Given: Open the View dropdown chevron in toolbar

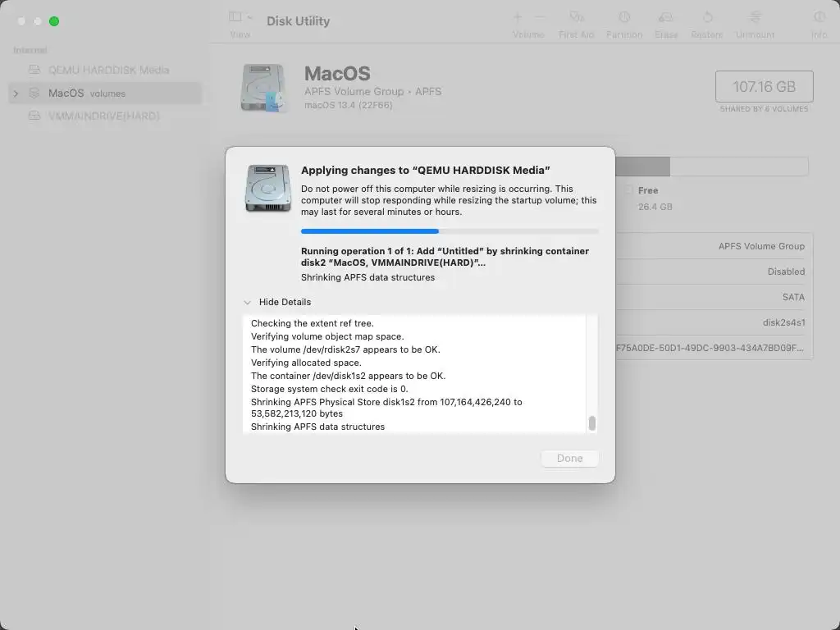Looking at the screenshot, I should pyautogui.click(x=249, y=17).
